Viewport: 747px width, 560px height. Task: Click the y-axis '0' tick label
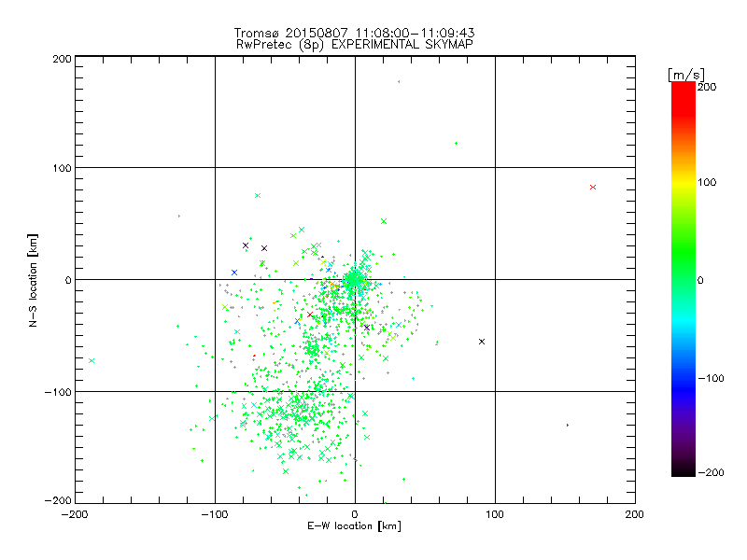tap(68, 280)
